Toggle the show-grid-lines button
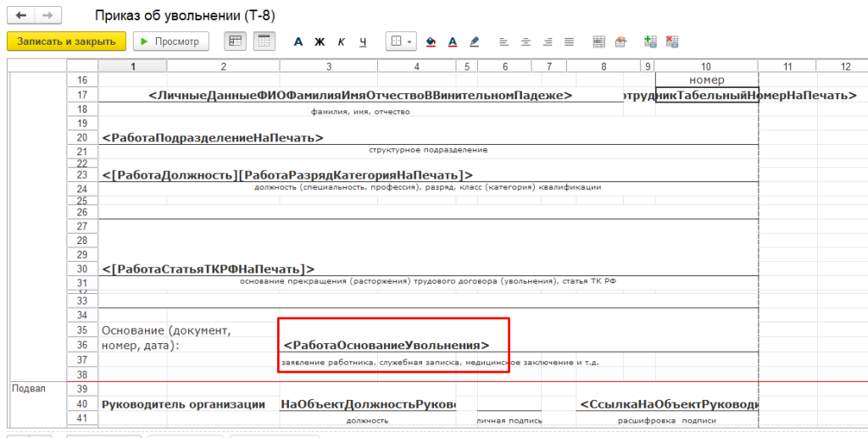Image resolution: width=868 pixels, height=438 pixels. [264, 42]
